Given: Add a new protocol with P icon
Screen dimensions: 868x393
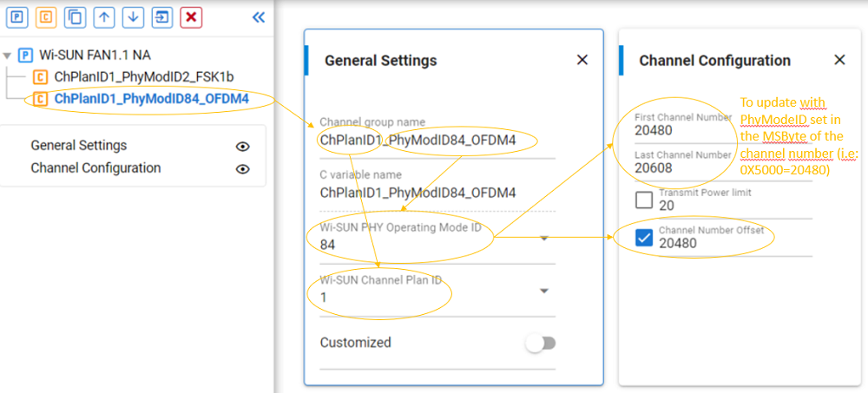Looking at the screenshot, I should click(16, 17).
